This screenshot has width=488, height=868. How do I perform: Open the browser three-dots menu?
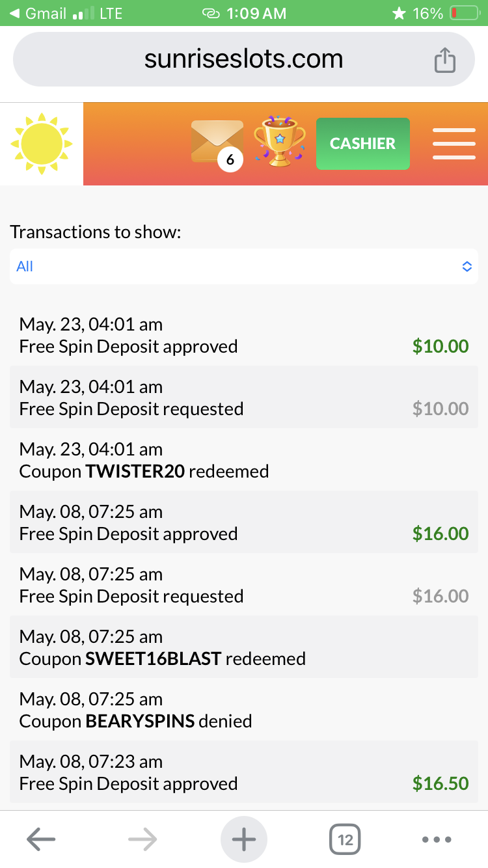point(437,839)
